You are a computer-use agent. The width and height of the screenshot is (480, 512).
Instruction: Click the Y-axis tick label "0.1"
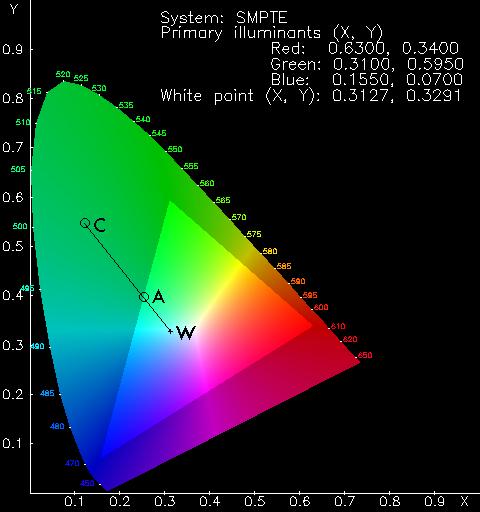click(x=13, y=444)
